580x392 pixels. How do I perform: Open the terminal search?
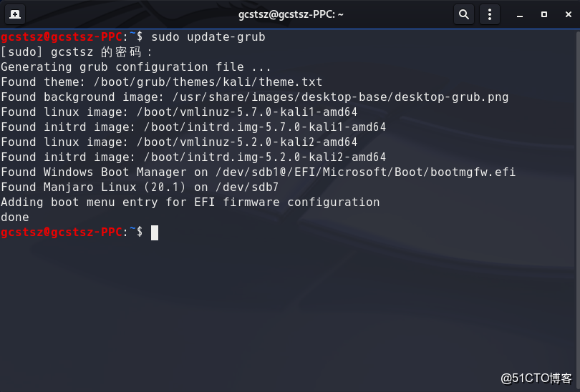[464, 14]
